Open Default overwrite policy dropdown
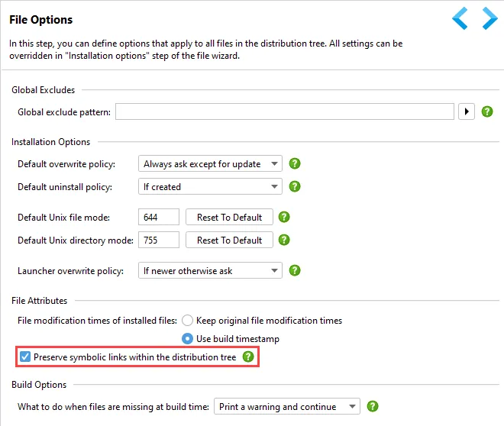The height and width of the screenshot is (426, 504). pyautogui.click(x=210, y=163)
